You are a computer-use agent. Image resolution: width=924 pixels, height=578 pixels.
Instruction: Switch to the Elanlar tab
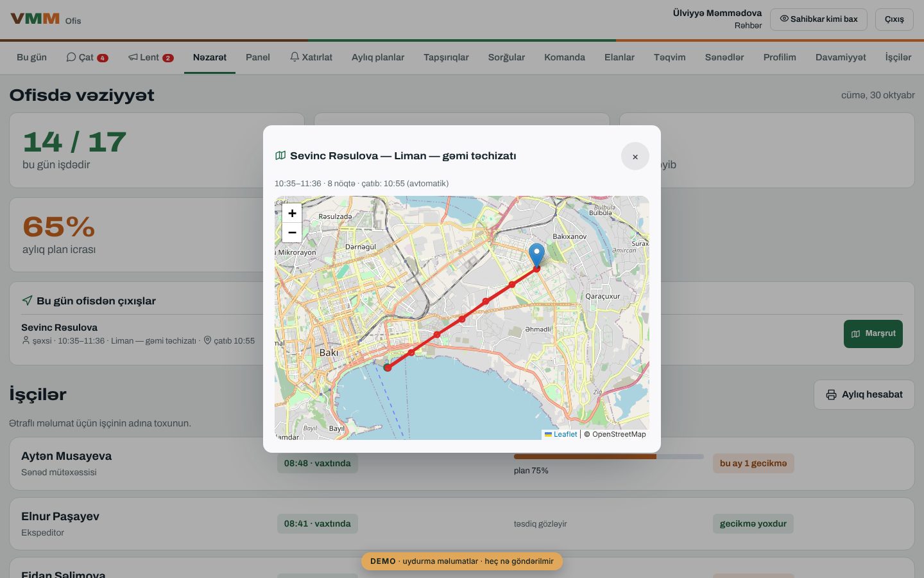(x=619, y=57)
